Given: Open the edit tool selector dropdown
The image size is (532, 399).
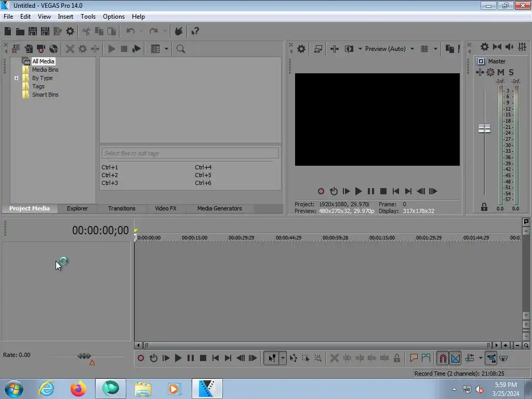Looking at the screenshot, I should point(282,358).
